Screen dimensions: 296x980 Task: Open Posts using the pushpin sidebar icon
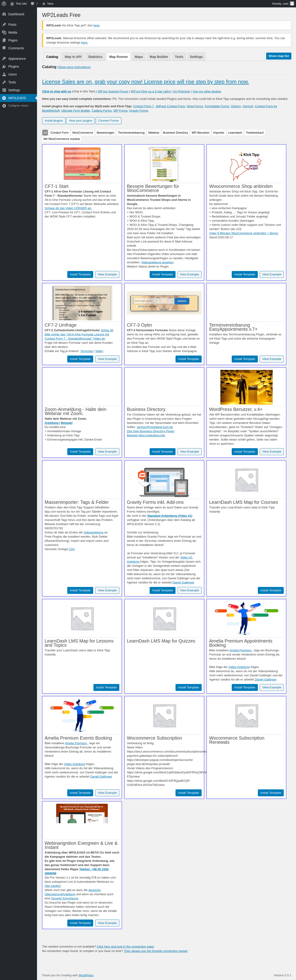click(x=4, y=25)
